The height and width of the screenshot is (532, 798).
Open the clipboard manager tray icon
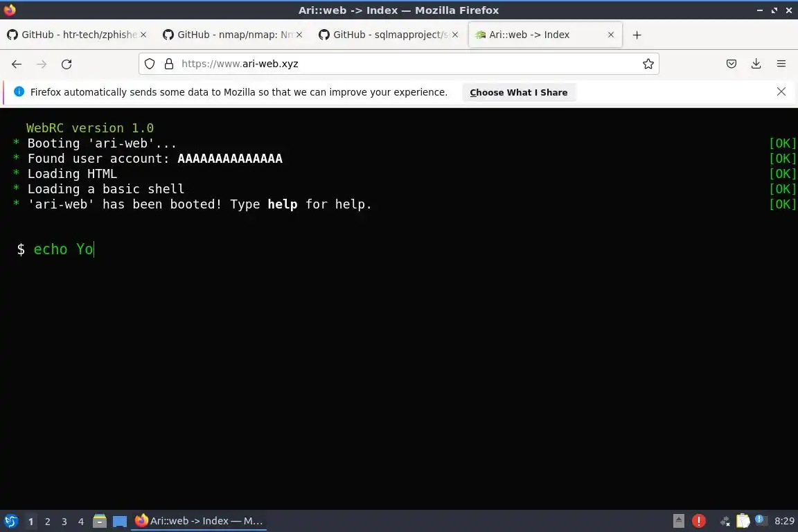click(743, 521)
